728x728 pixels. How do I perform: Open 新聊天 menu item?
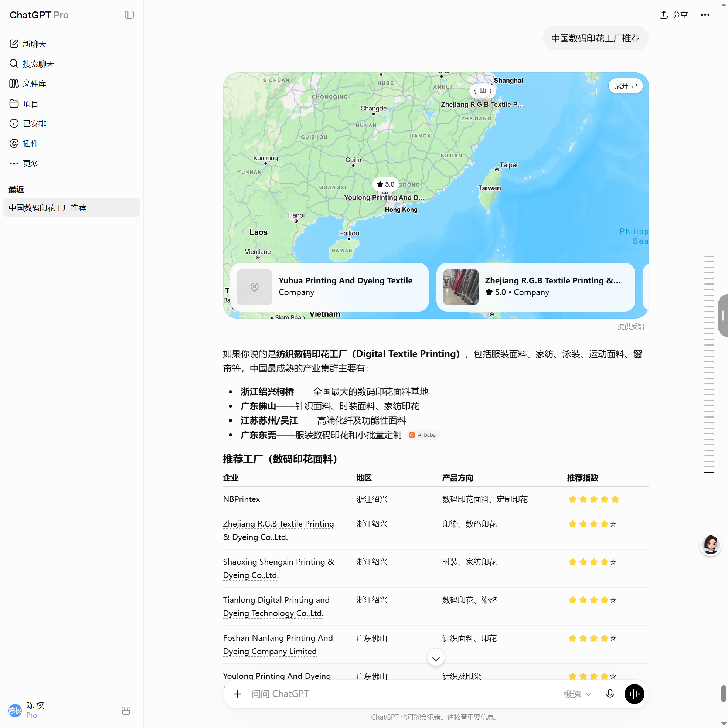[34, 44]
